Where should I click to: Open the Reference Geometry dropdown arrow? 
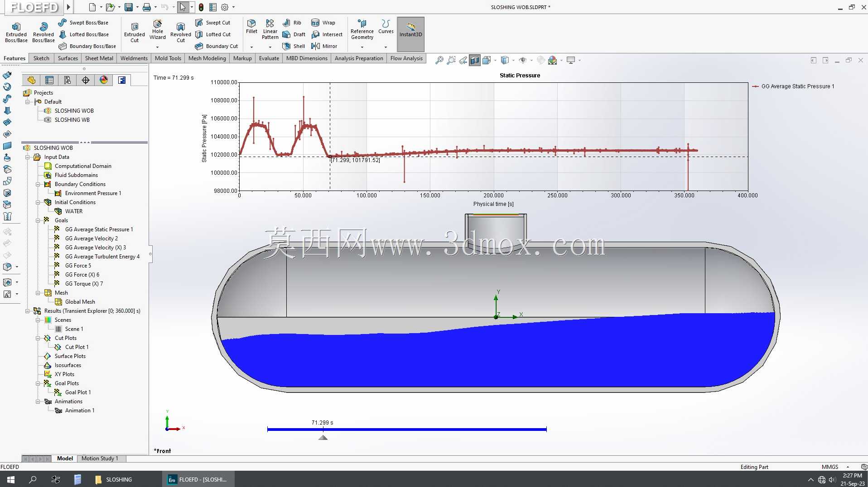tap(362, 47)
